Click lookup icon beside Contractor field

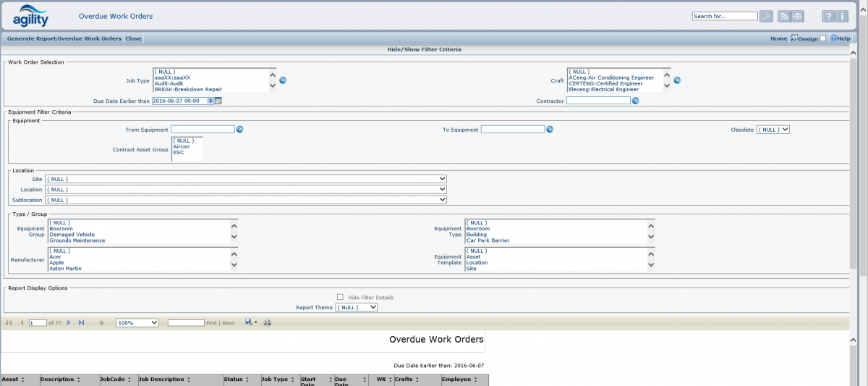[635, 101]
